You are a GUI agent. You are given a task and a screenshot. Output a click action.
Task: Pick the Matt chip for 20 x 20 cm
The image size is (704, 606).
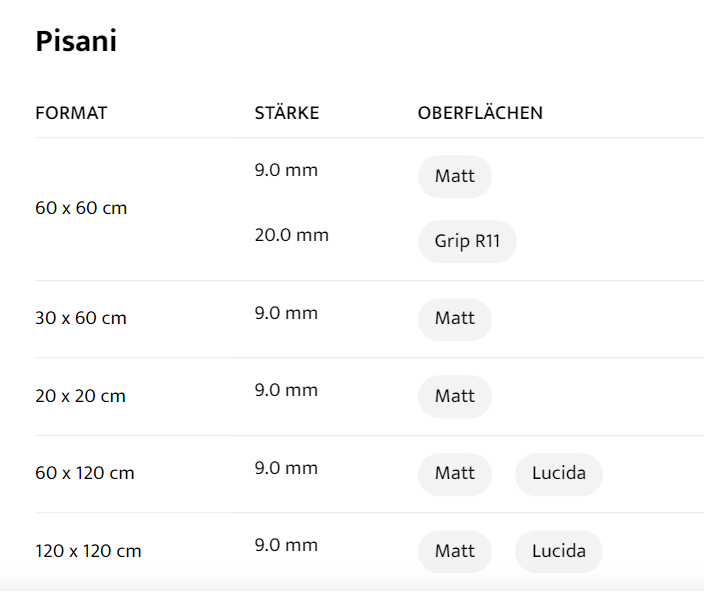point(454,396)
